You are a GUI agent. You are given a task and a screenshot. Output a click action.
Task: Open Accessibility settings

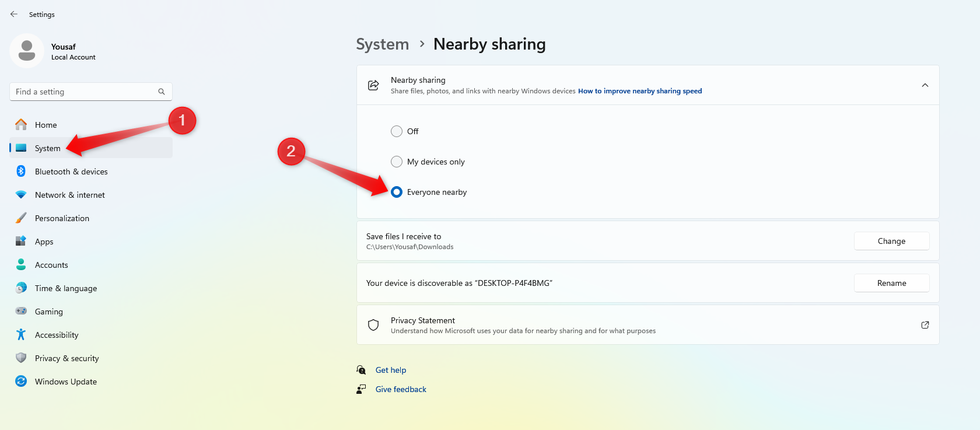91,335
